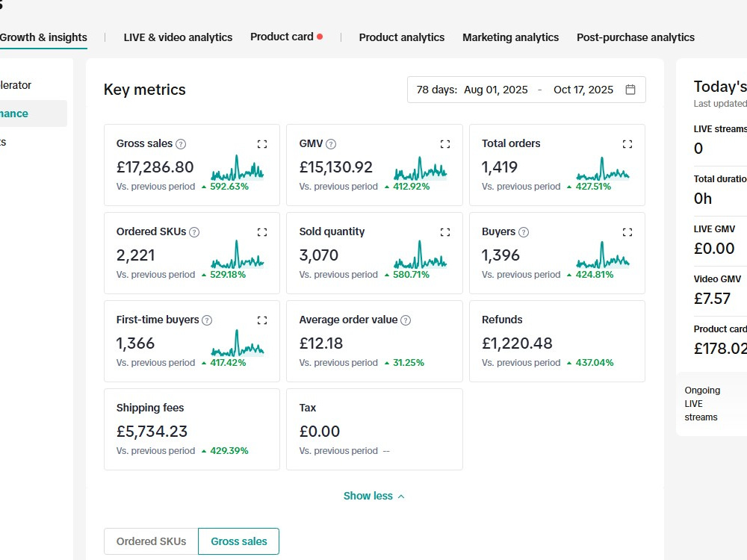Collapse metrics with Show less
The width and height of the screenshot is (747, 560).
coord(374,497)
